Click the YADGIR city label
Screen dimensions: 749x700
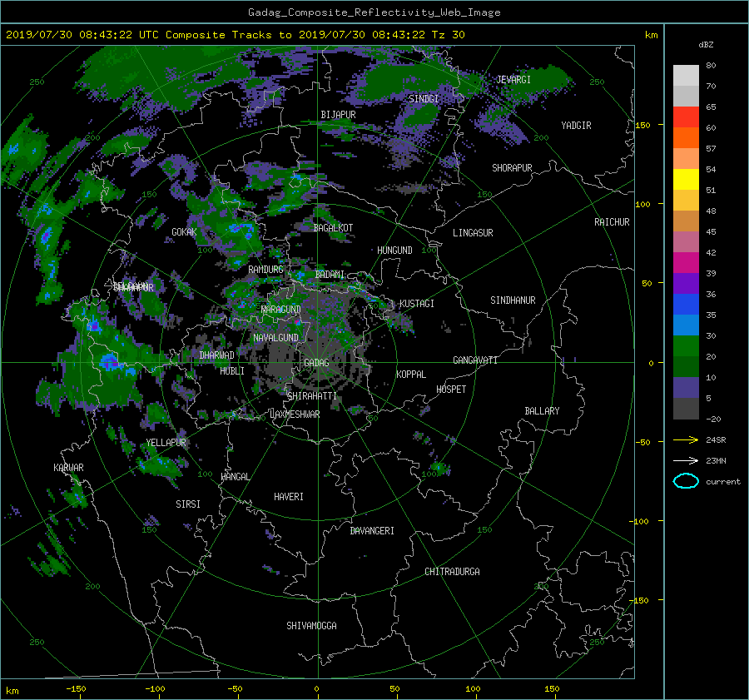(x=576, y=126)
